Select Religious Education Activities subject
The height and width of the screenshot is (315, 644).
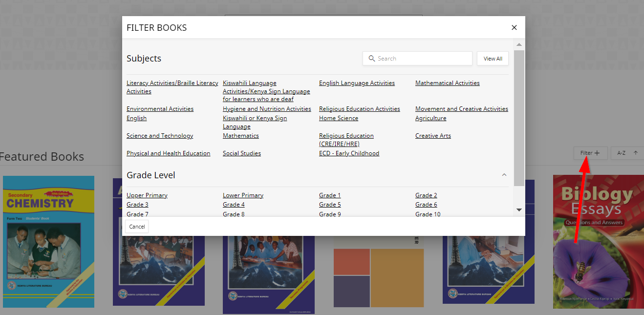coord(360,109)
